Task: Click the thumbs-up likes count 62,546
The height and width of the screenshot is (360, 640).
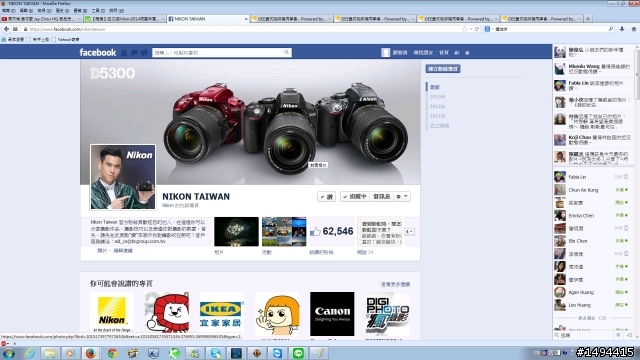Action: coord(332,231)
